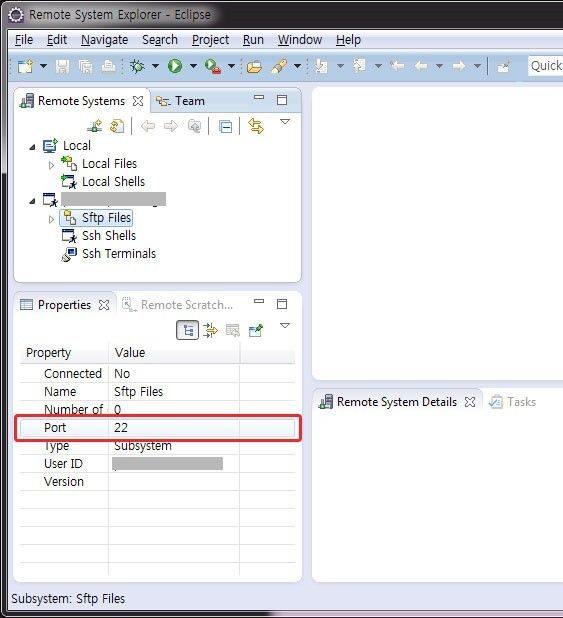Expand the Sftp Files node
Image resolution: width=563 pixels, height=618 pixels.
[x=51, y=219]
